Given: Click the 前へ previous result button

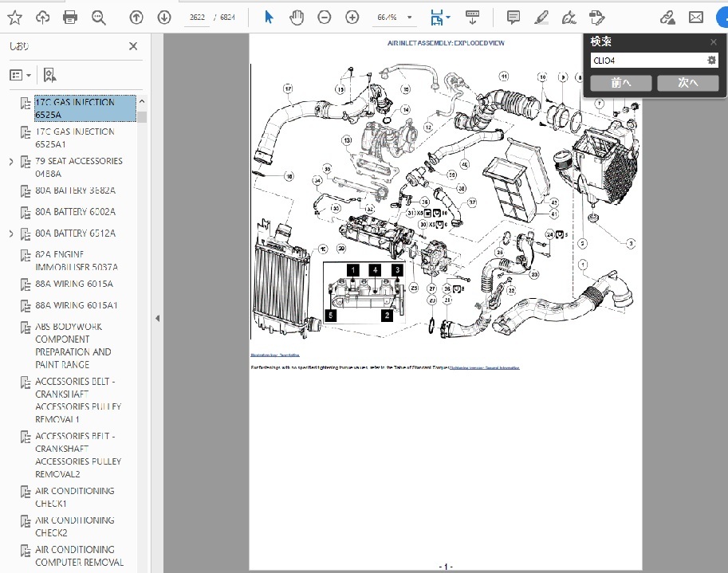Looking at the screenshot, I should tap(620, 83).
